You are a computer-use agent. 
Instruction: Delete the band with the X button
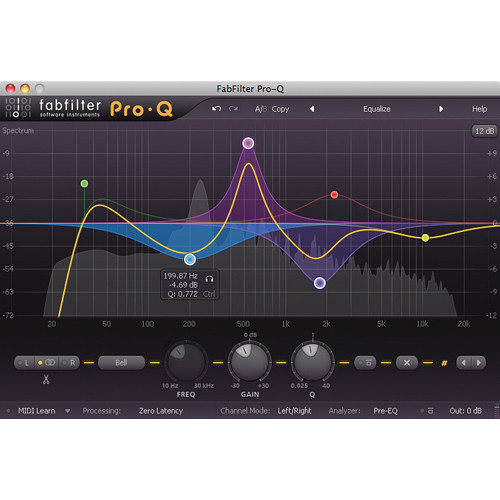tap(407, 363)
